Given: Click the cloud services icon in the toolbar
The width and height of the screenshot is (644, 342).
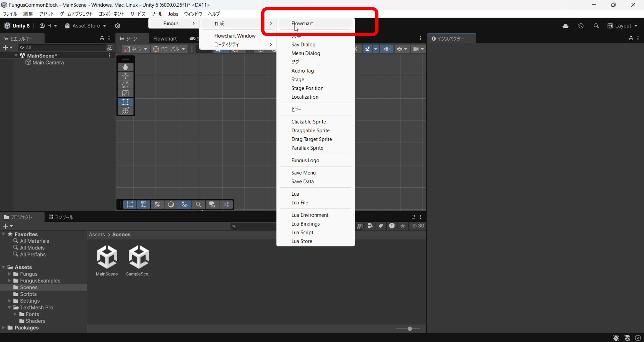Looking at the screenshot, I should coord(565,26).
